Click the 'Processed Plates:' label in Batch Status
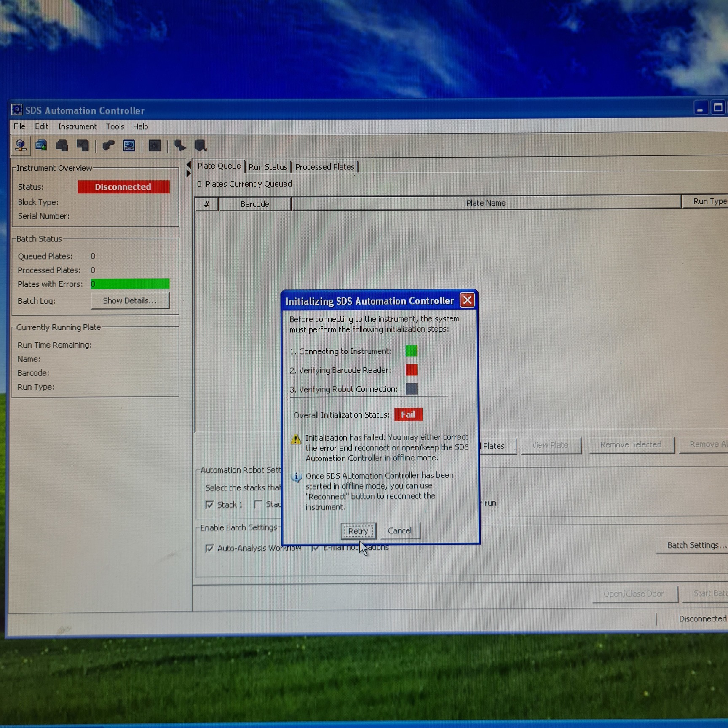 49,270
